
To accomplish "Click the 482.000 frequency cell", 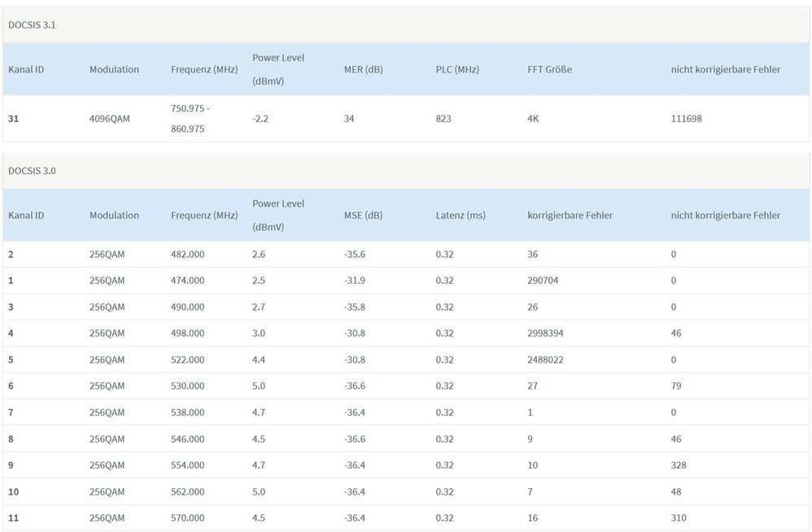I will 187,255.
